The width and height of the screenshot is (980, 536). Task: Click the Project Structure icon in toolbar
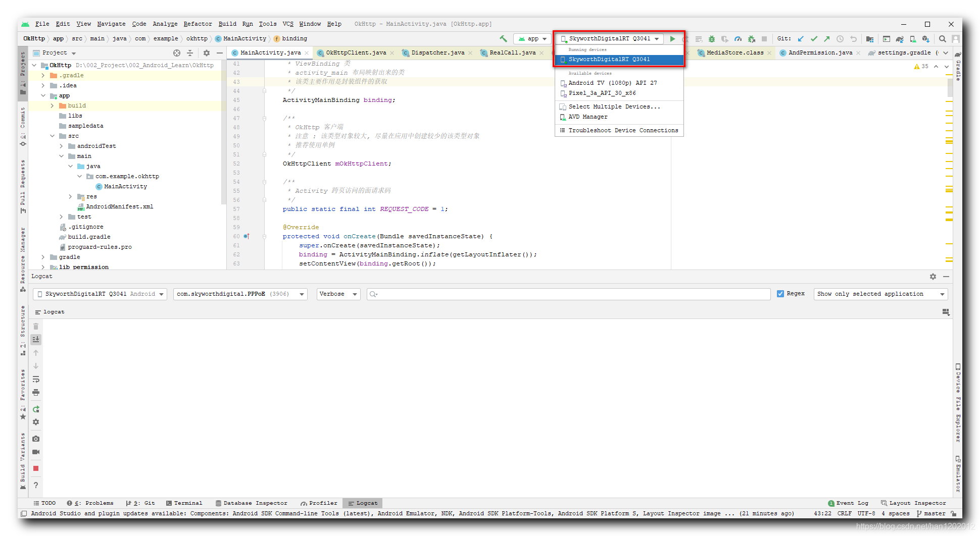[870, 39]
